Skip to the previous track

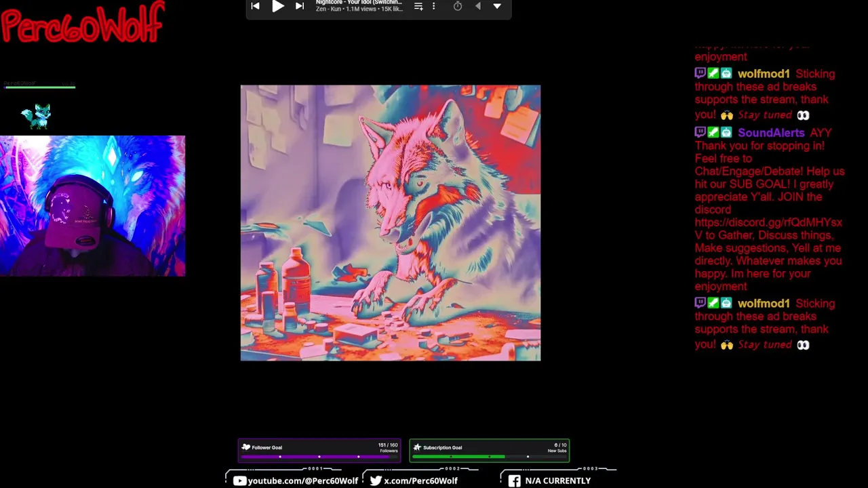pyautogui.click(x=255, y=6)
